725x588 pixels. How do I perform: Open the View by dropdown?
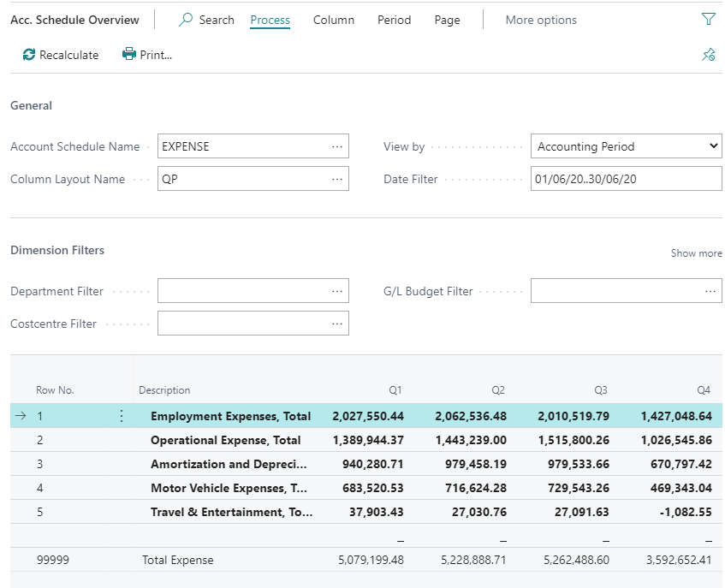pos(626,146)
